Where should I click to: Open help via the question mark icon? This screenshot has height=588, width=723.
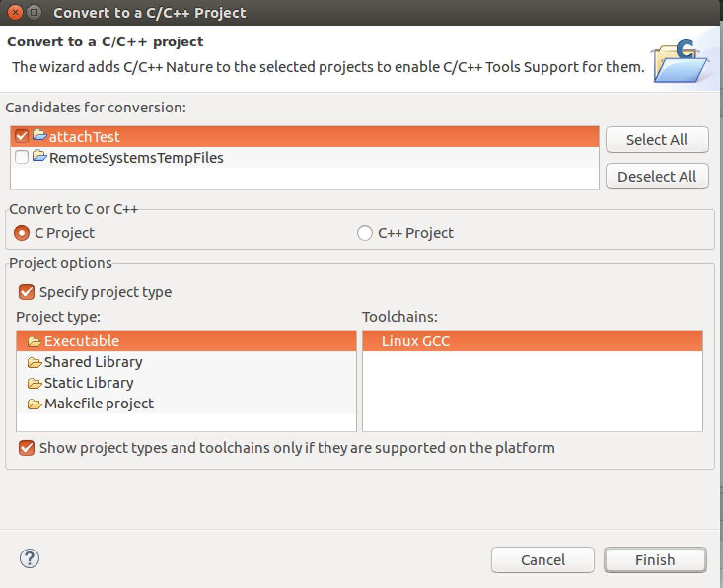point(30,559)
